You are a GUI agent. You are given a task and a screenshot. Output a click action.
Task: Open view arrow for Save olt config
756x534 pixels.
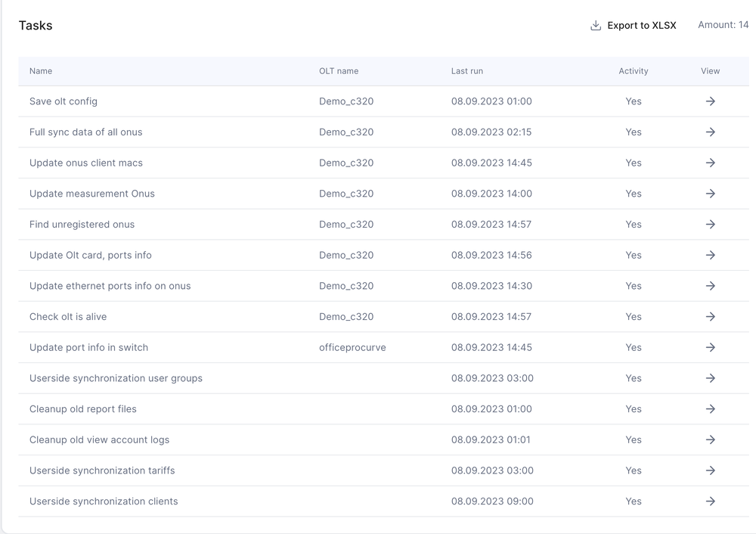tap(710, 101)
